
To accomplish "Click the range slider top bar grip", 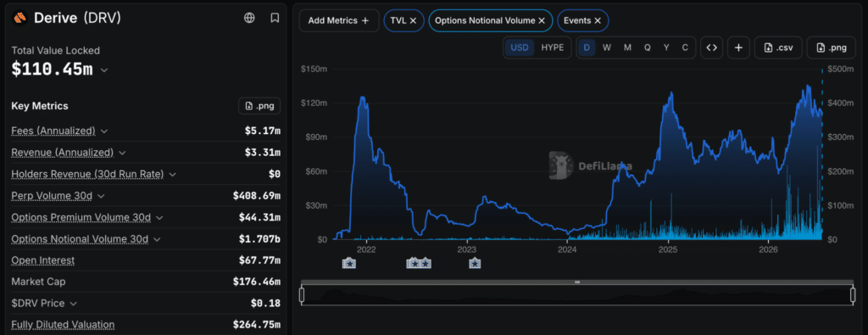I will click(x=577, y=282).
